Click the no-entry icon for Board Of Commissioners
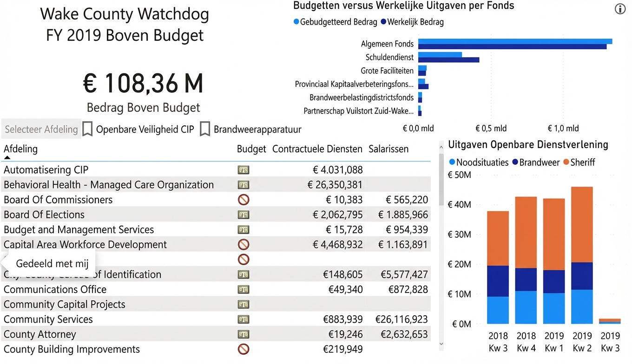The image size is (632, 364). click(x=243, y=200)
